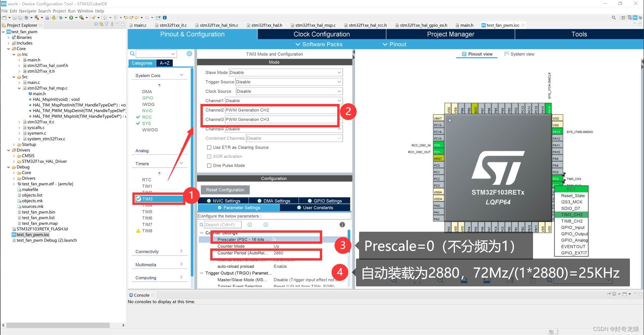Enable Use ETR as Clearing Source
The image size is (644, 335).
[x=209, y=147]
